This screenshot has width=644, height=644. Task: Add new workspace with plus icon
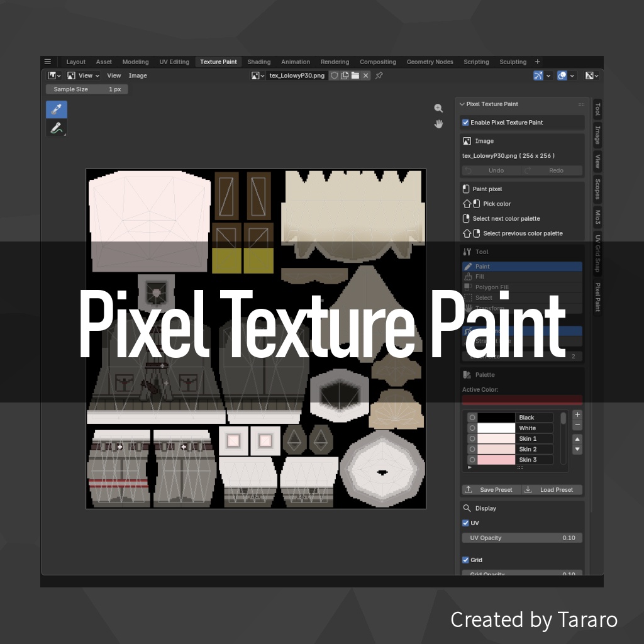(x=537, y=62)
